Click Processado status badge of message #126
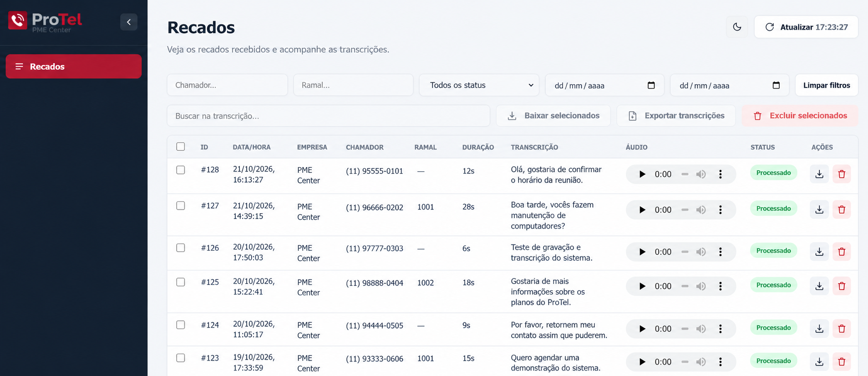Viewport: 868px width, 376px height. [773, 251]
